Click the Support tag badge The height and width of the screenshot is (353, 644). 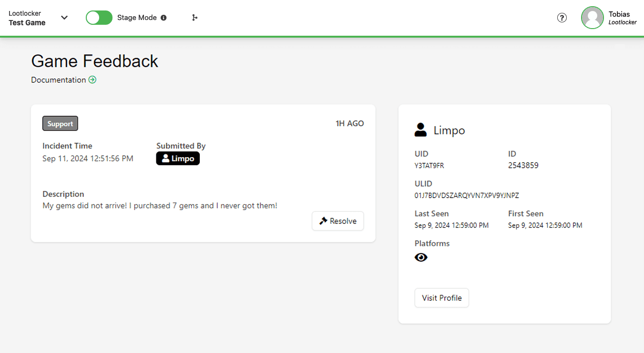pyautogui.click(x=60, y=124)
